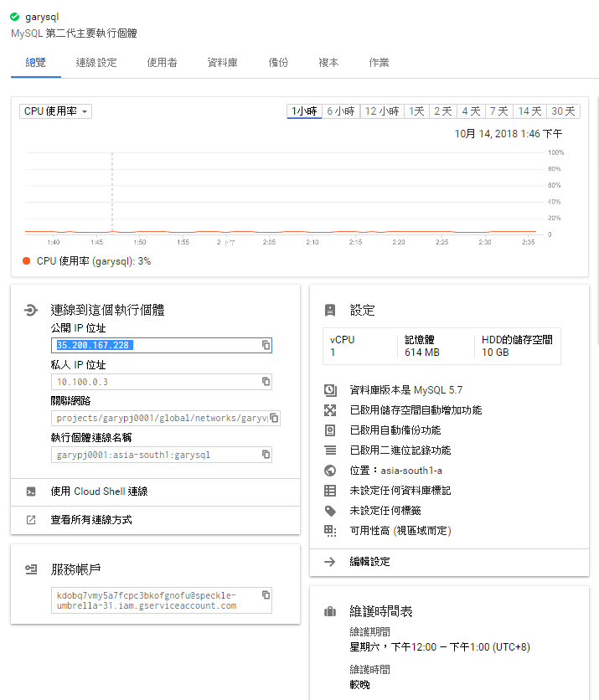Click the orange CPU usage legend dot
The image size is (599, 700).
[26, 260]
